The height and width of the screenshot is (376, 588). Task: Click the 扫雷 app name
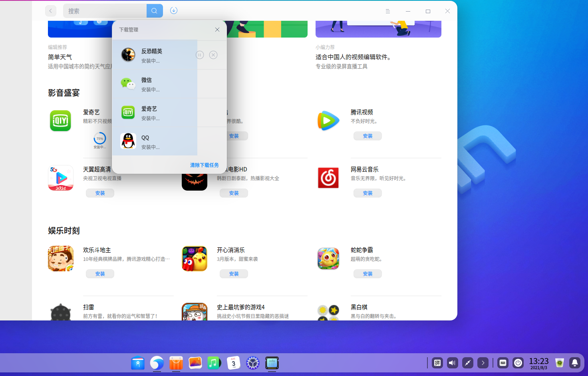point(89,307)
